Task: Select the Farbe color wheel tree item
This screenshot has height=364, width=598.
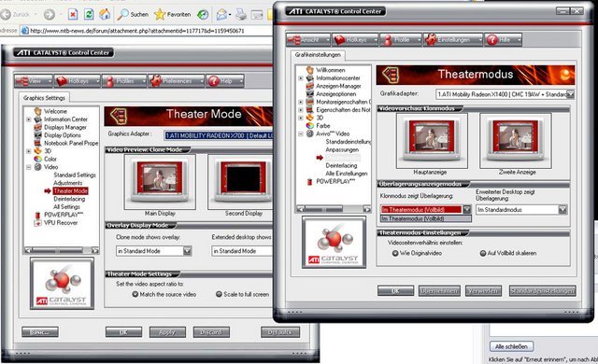Action: pyautogui.click(x=318, y=126)
